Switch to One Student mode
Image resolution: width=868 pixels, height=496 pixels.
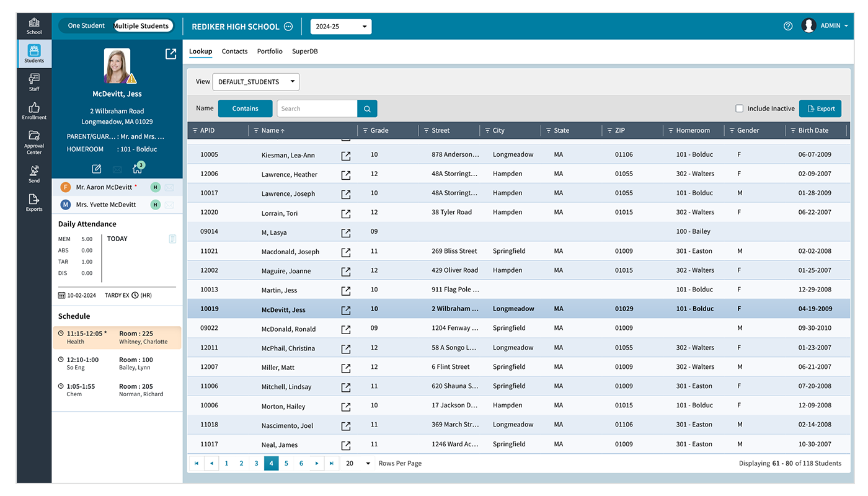86,25
